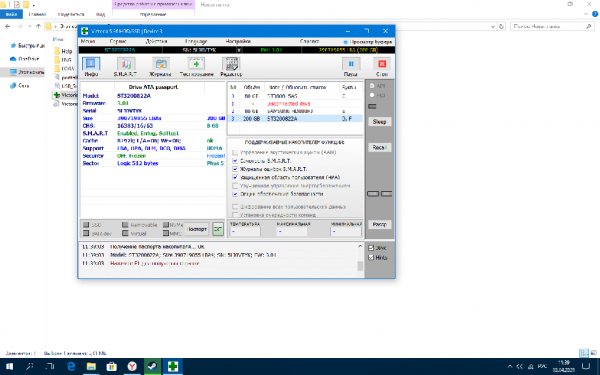The height and width of the screenshot is (375, 600).
Task: Open the Service menu in Victoria
Action: (x=118, y=41)
